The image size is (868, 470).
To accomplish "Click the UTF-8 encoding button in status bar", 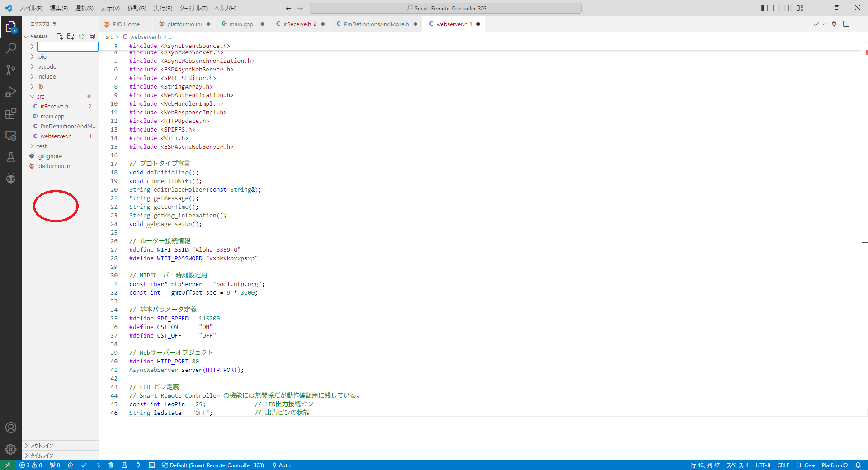I will click(x=763, y=465).
